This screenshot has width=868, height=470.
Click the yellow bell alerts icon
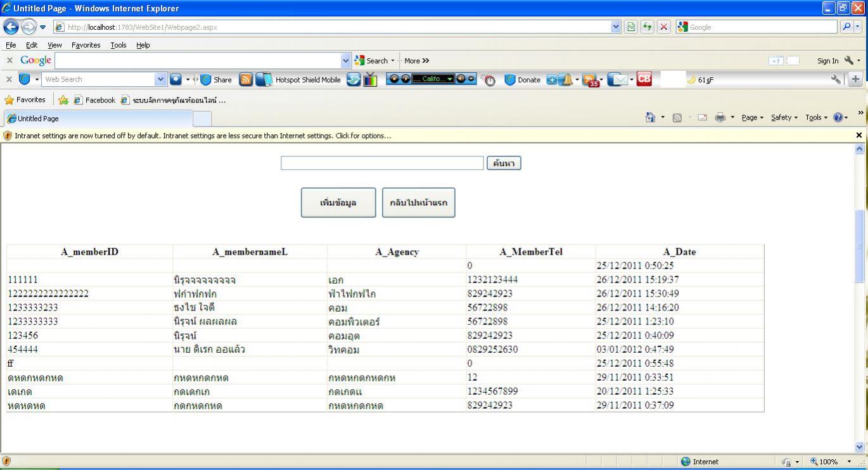point(566,80)
